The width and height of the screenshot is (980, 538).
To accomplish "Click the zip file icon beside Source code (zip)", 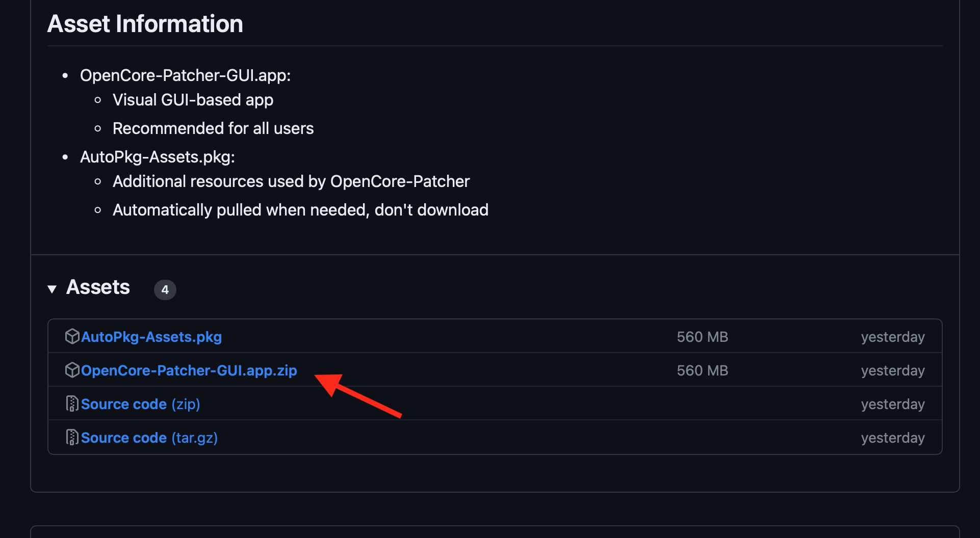I will (x=72, y=404).
